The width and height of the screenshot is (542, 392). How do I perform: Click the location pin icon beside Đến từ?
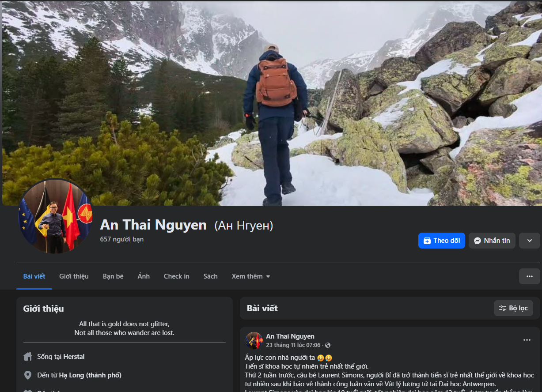(x=28, y=375)
